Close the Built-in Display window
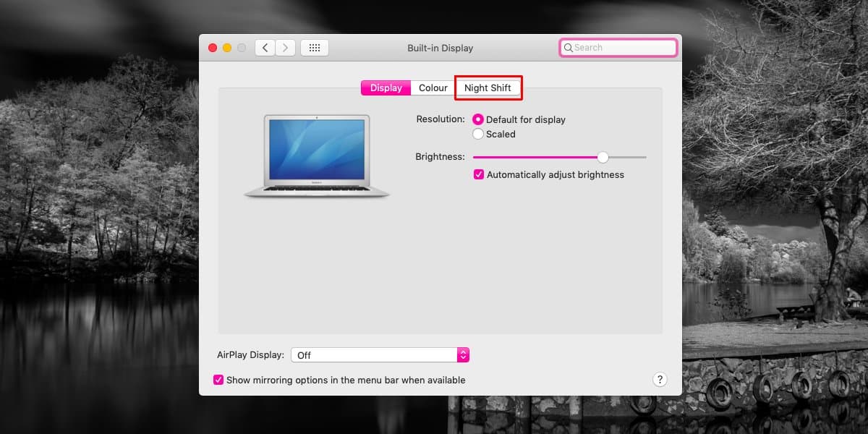 213,48
